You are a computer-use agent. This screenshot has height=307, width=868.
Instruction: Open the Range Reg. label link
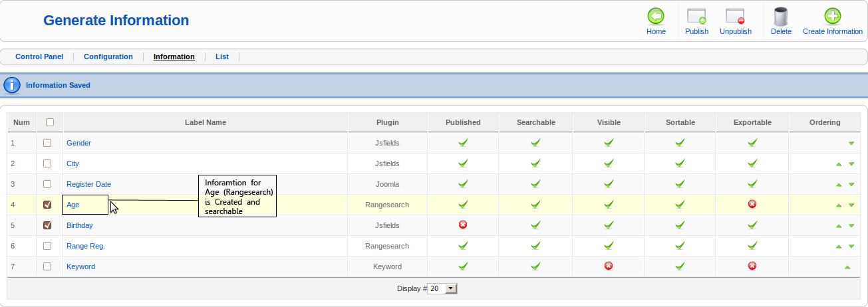point(86,246)
